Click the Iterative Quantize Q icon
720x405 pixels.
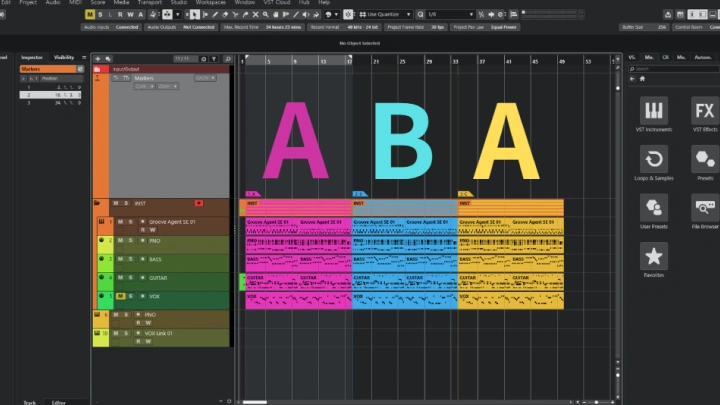tap(420, 15)
